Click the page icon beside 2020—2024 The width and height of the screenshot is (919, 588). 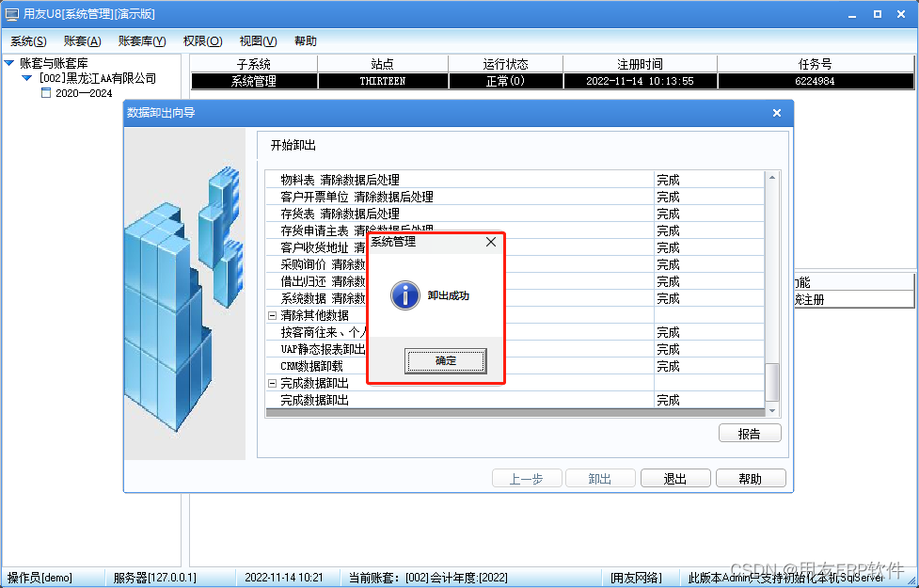coord(46,92)
